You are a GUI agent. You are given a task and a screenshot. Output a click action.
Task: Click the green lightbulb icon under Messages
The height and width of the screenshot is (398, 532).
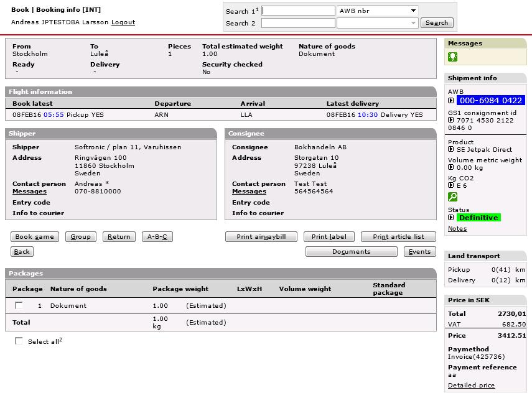pos(452,57)
